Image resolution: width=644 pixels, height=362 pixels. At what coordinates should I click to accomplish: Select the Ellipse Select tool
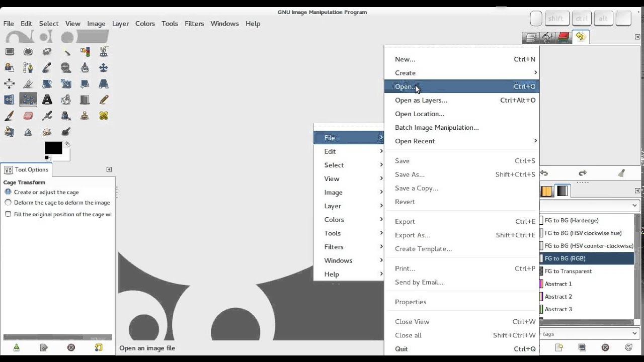[28, 51]
